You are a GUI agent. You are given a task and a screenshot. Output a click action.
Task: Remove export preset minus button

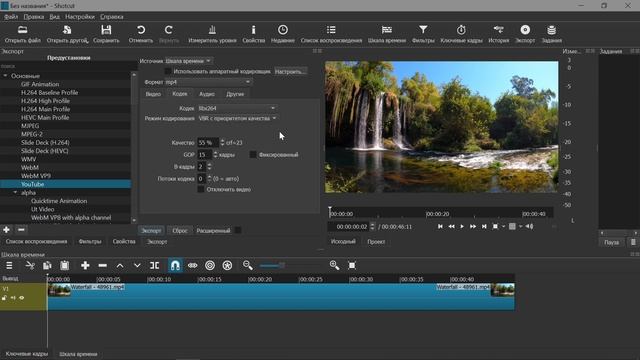click(x=21, y=230)
